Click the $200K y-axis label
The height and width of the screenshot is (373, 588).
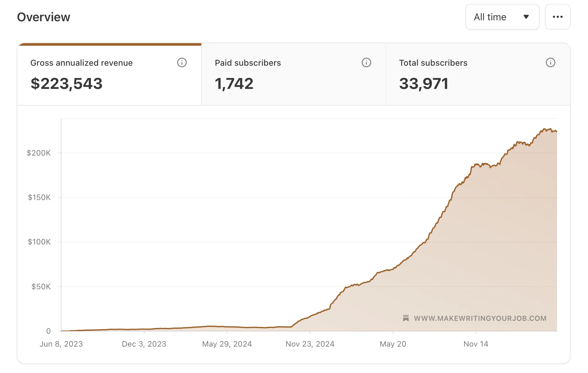(x=39, y=153)
